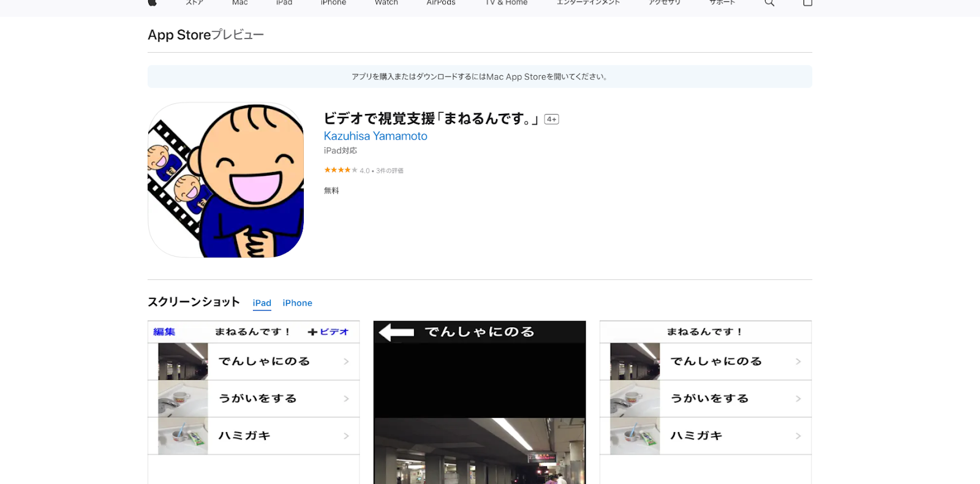The height and width of the screenshot is (484, 980).
Task: Open the search magnifier icon
Action: pos(769,2)
